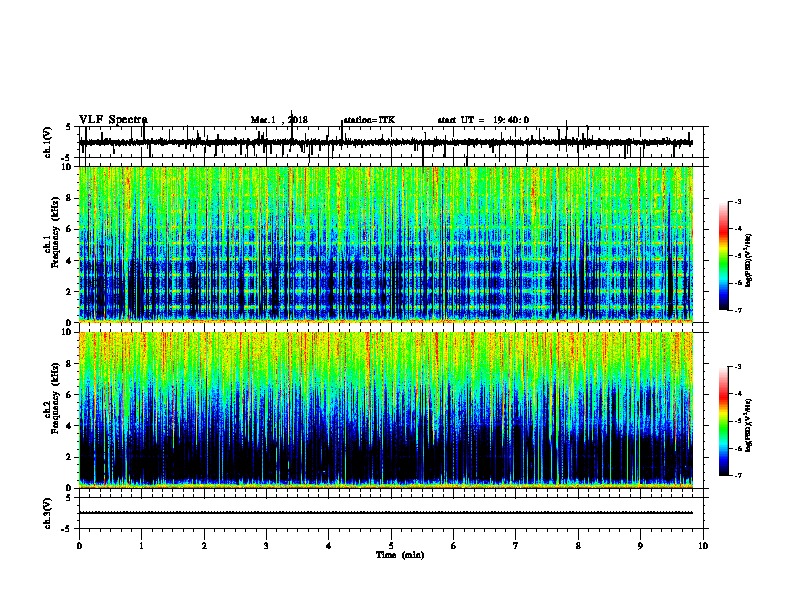The image size is (792, 612).
Task: Click the ch.1 colorbar log(PSD) label
Action: 748,260
